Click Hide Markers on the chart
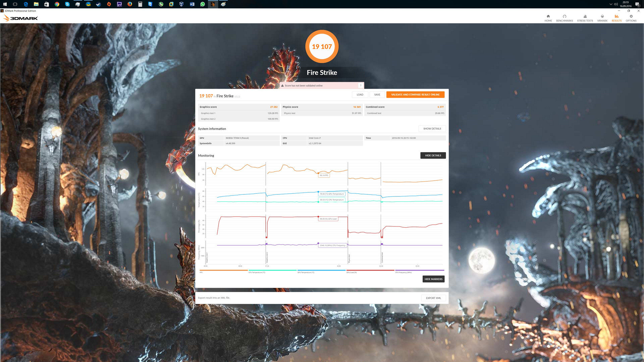644x362 pixels. 433,279
